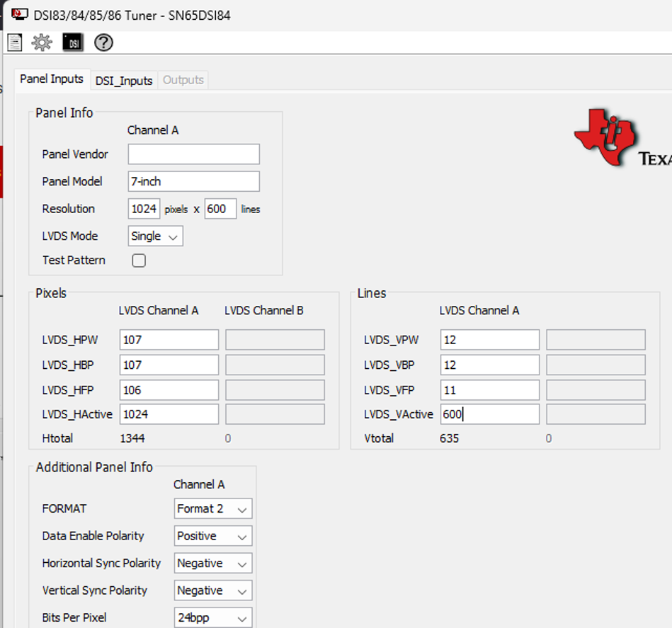Click the LVDS Channel B column header
This screenshot has height=628, width=672.
tap(264, 311)
